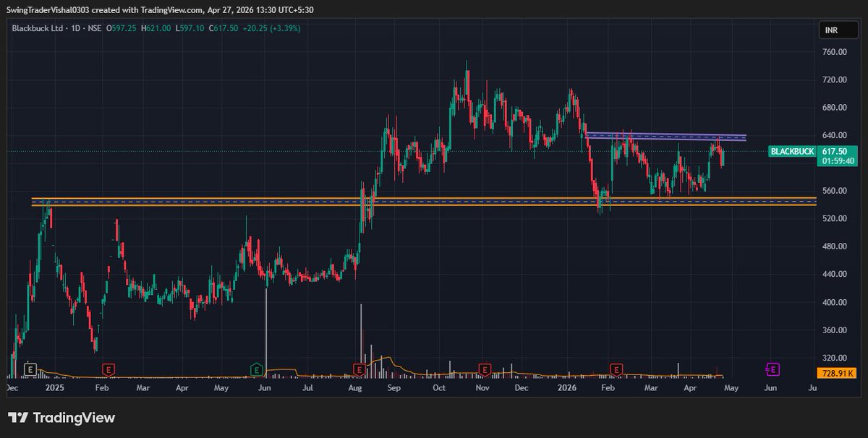Click the 2026 year label on time axis
The height and width of the screenshot is (438, 868).
(568, 388)
